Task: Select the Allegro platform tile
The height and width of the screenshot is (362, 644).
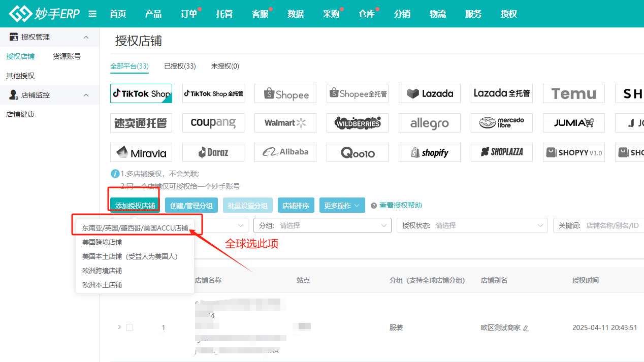Action: coord(430,123)
